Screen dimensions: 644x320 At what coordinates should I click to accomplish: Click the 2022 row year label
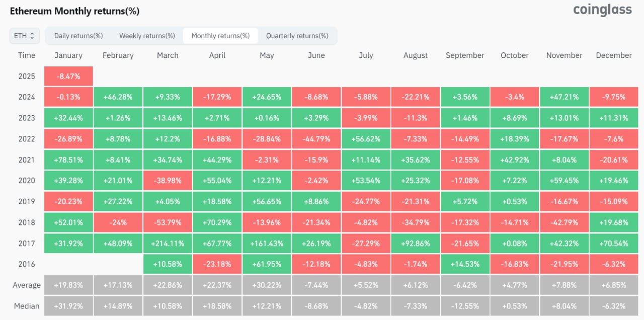click(x=27, y=139)
